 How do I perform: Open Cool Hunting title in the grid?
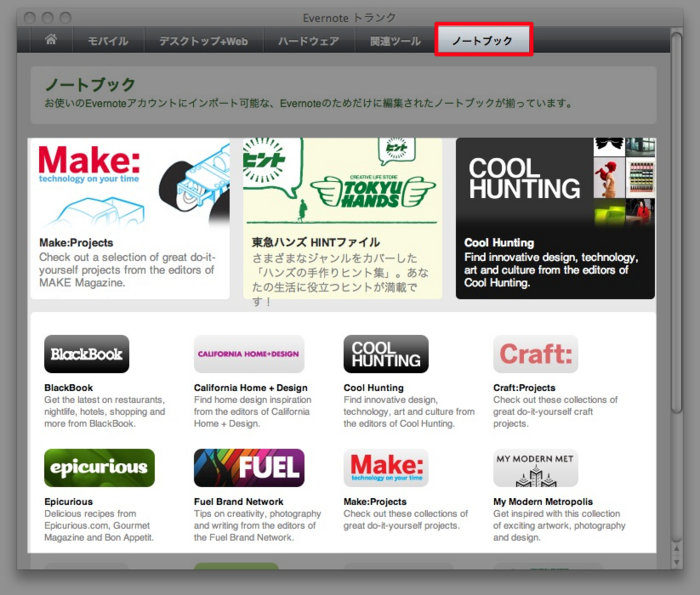374,387
